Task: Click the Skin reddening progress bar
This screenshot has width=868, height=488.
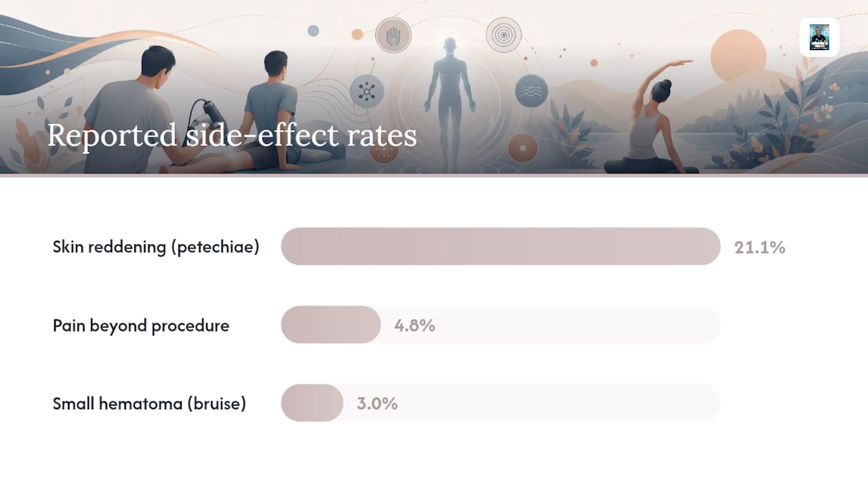Action: (x=500, y=246)
